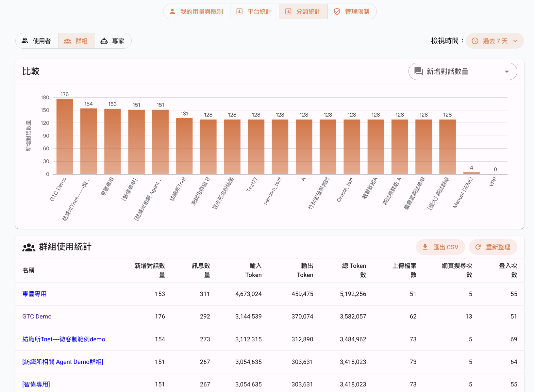Open the 東豐專用 group link
534x392 pixels.
[x=34, y=294]
